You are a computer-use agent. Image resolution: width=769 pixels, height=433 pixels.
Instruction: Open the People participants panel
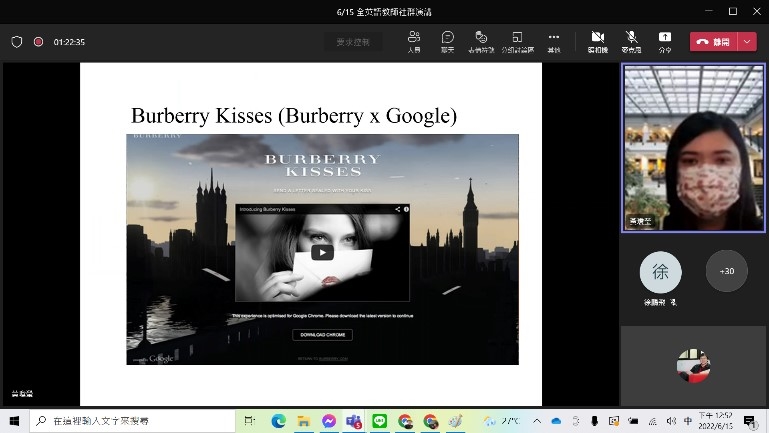click(414, 41)
